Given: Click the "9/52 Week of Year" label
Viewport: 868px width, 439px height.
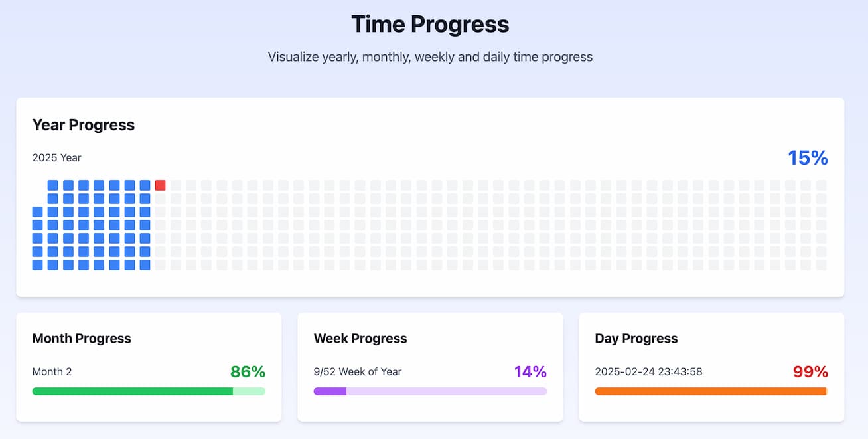Looking at the screenshot, I should [358, 372].
